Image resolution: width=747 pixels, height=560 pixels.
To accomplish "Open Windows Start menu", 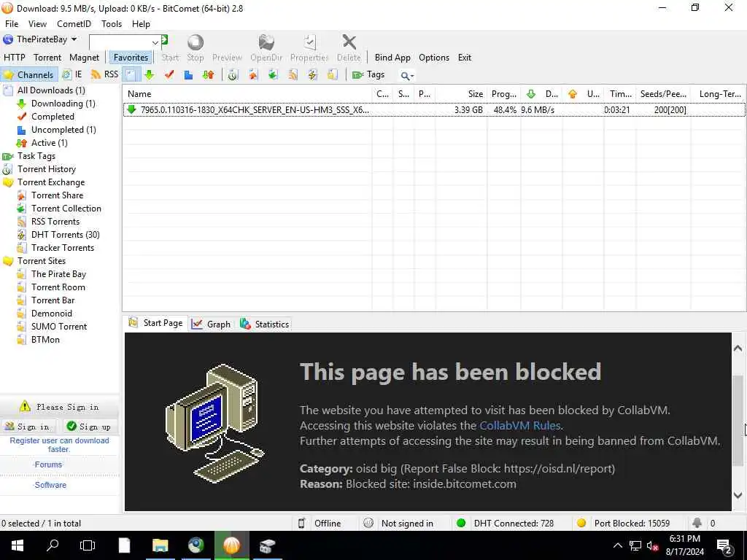I will pyautogui.click(x=18, y=545).
